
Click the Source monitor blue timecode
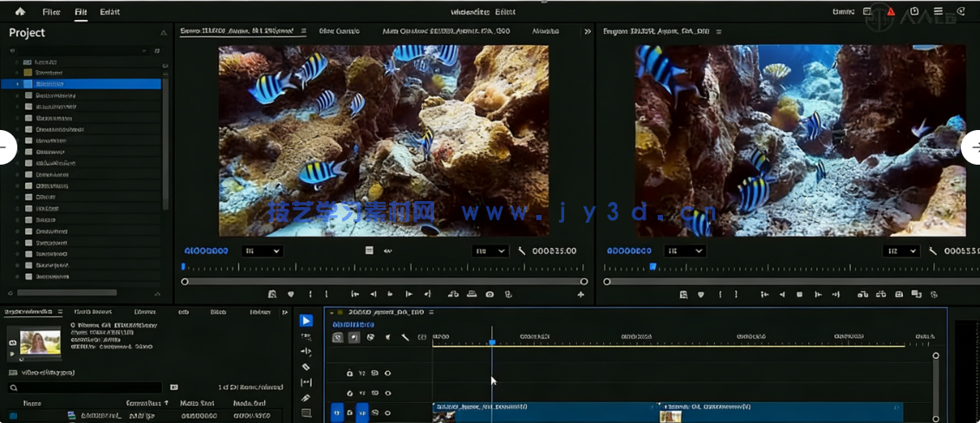[206, 251]
